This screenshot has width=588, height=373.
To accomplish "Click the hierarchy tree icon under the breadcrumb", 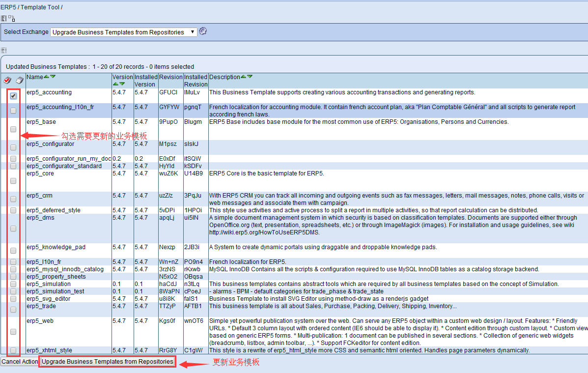I will click(x=12, y=18).
